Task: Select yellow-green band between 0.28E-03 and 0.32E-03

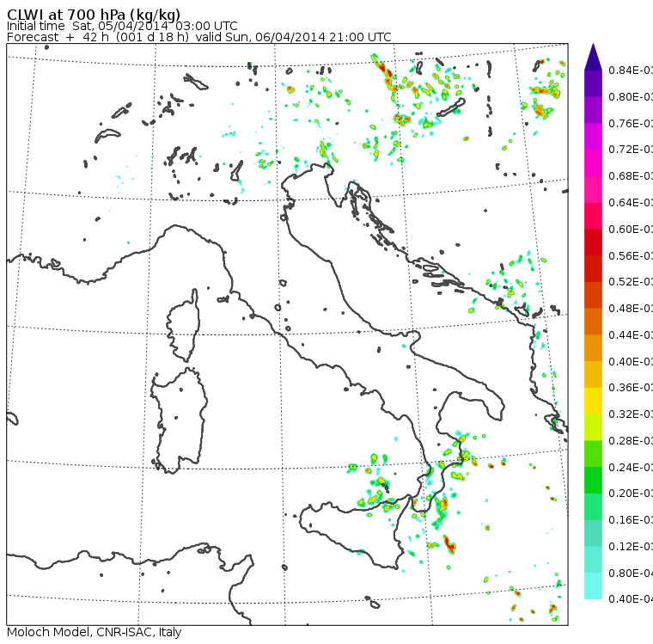Action: (x=593, y=427)
